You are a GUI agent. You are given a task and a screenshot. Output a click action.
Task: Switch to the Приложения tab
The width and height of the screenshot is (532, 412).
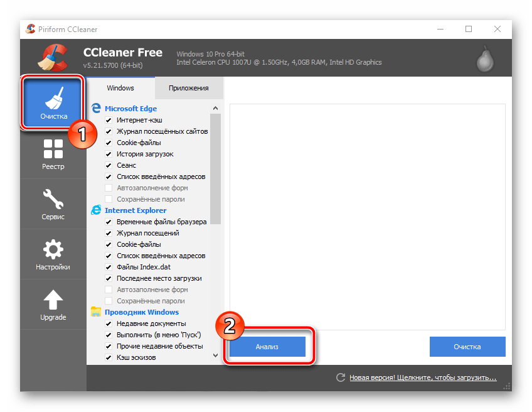click(x=189, y=88)
